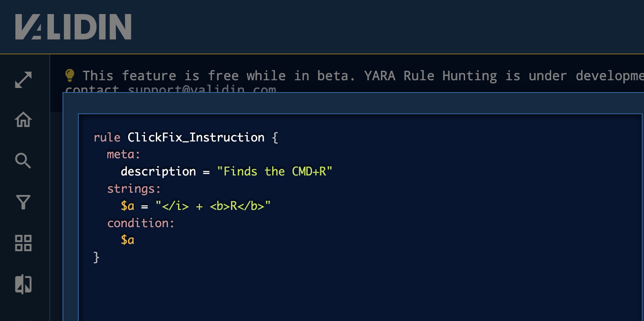
Task: Expand the sidebar with the arrows icon
Action: click(24, 79)
